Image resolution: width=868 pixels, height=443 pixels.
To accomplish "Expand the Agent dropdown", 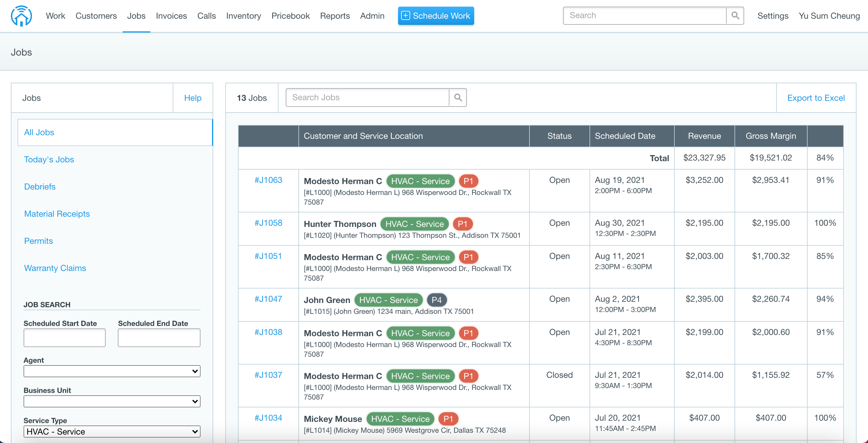I will (x=112, y=371).
